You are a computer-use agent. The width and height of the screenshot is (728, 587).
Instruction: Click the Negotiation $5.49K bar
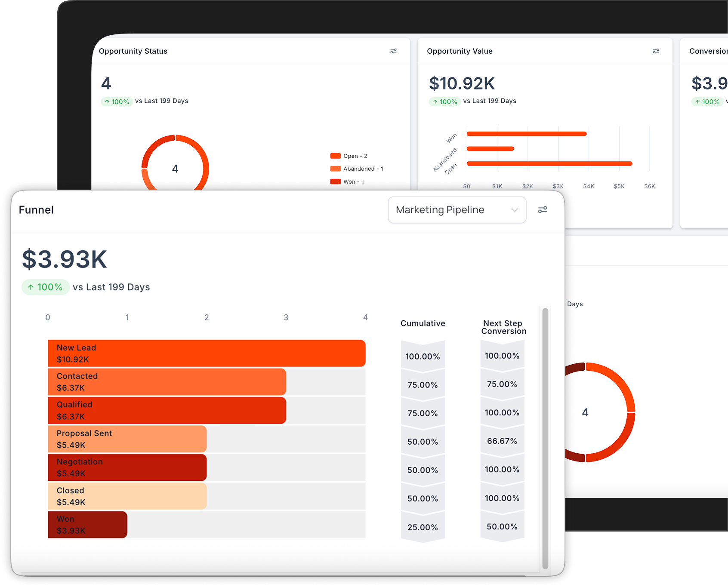127,467
